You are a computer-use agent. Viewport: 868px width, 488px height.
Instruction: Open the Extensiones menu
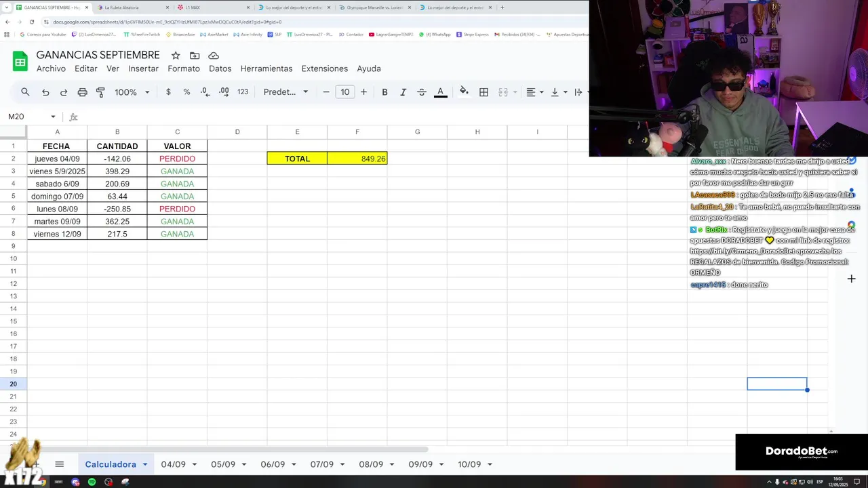tap(325, 68)
